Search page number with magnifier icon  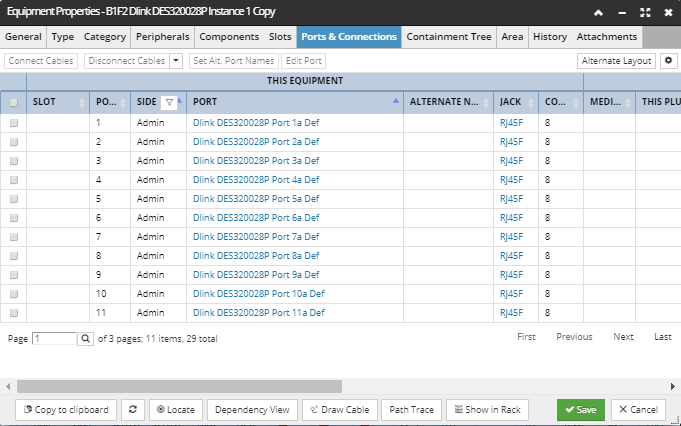point(86,339)
